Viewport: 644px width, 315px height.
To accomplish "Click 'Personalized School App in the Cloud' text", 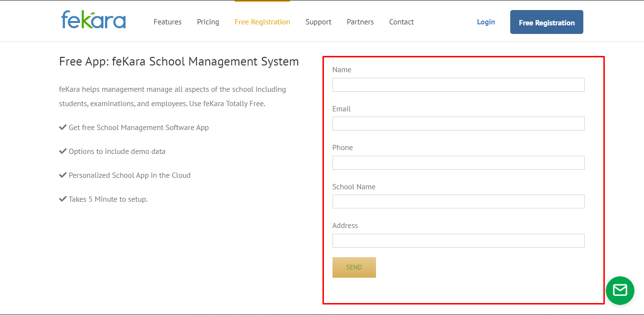I will (x=129, y=175).
